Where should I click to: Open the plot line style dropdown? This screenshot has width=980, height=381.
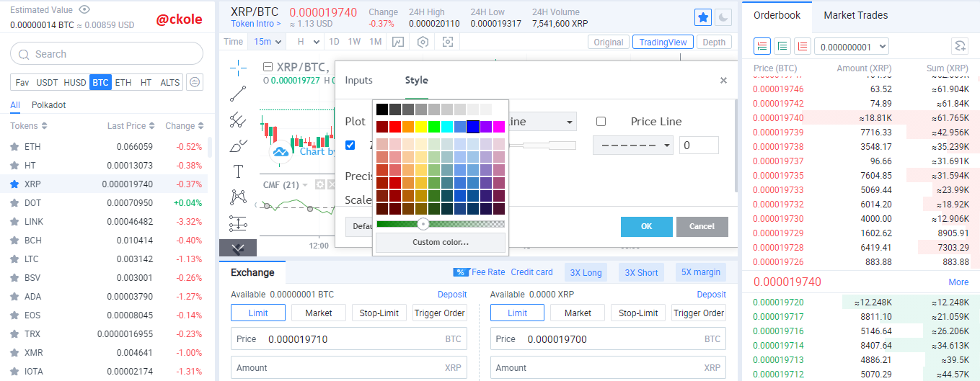tap(542, 121)
